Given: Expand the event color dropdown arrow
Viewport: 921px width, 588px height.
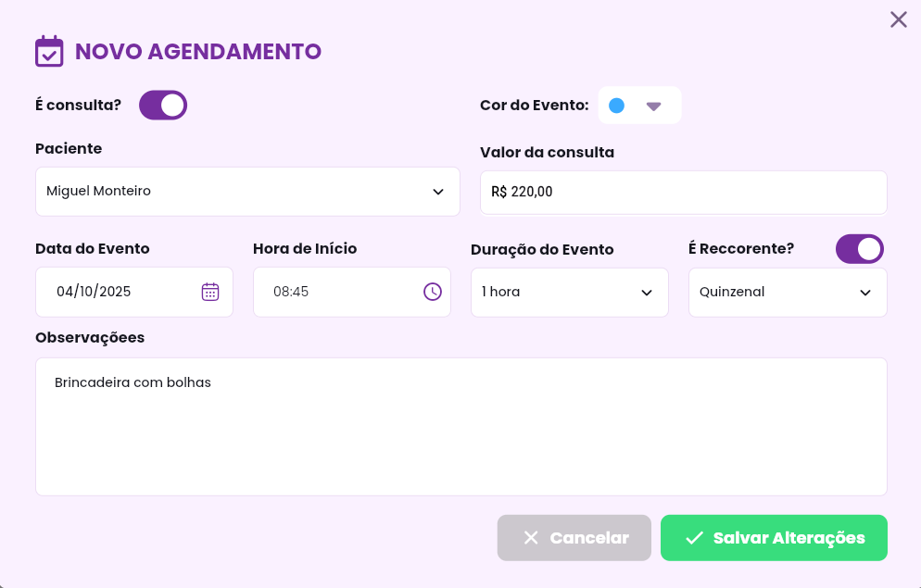Looking at the screenshot, I should click(653, 106).
